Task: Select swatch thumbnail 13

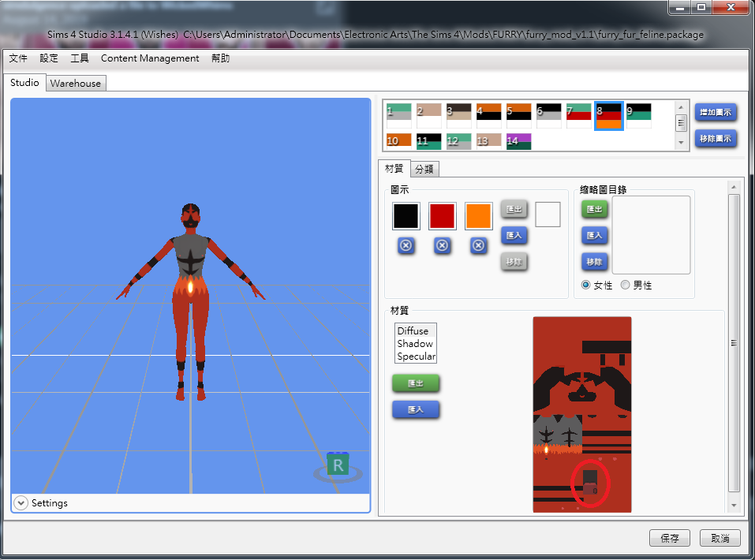Action: 488,141
